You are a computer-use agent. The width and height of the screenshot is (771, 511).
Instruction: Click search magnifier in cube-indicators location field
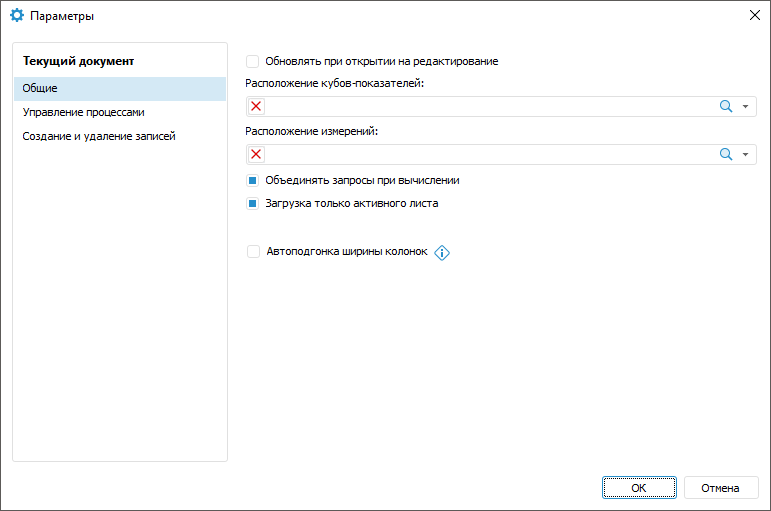tap(726, 107)
